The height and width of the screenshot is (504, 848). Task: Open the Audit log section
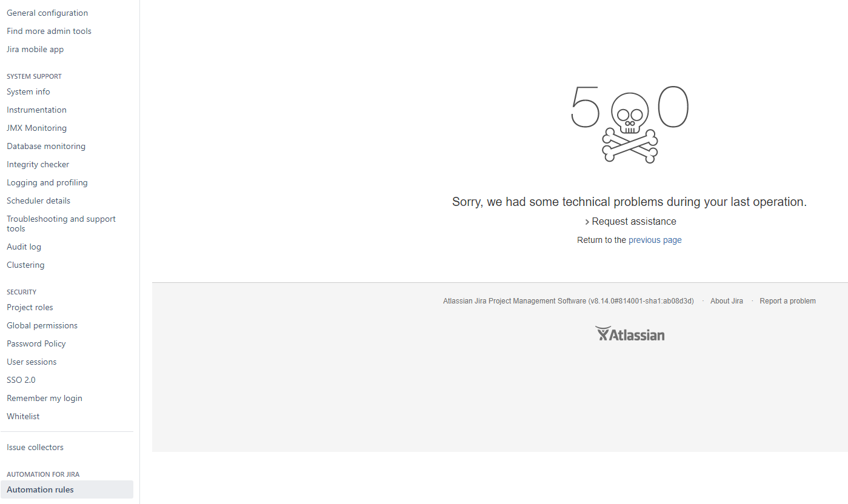[24, 247]
